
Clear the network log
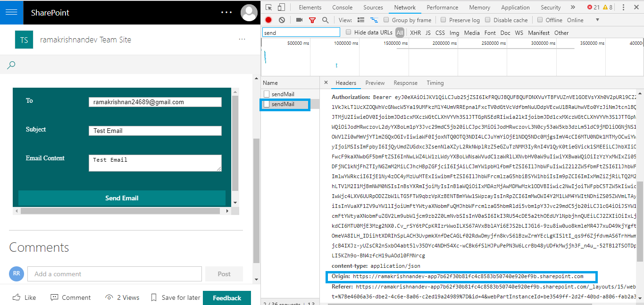tap(282, 20)
